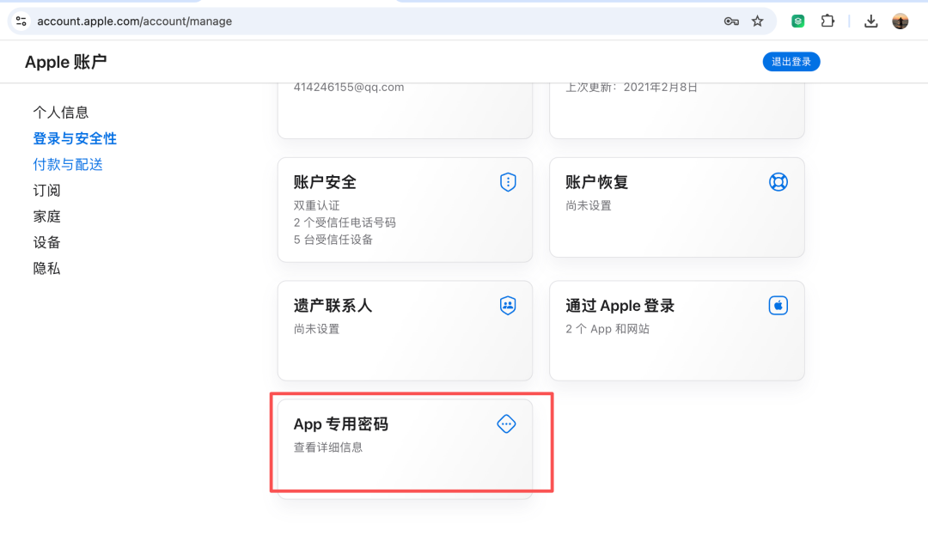Click the diamond dots icon on App 专用密码 card
Viewport: 928px width, 560px height.
(x=506, y=423)
